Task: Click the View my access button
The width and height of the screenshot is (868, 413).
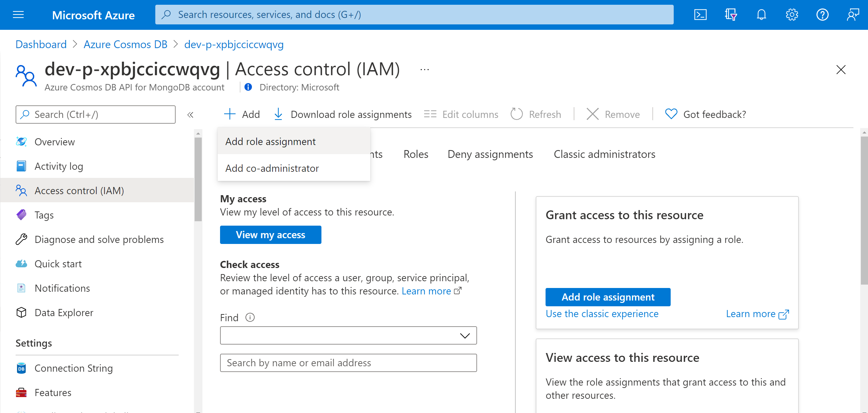Action: tap(271, 234)
